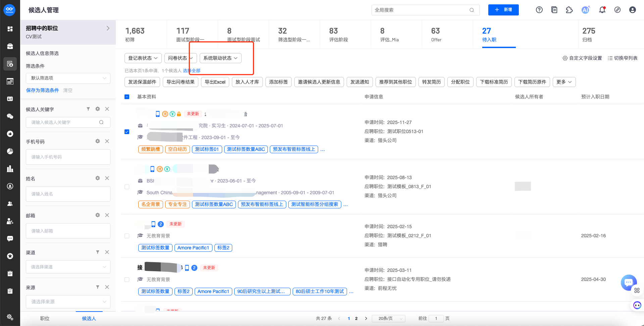Open the chat bubble icon in the sidebar
The height and width of the screenshot is (326, 644).
(10, 239)
